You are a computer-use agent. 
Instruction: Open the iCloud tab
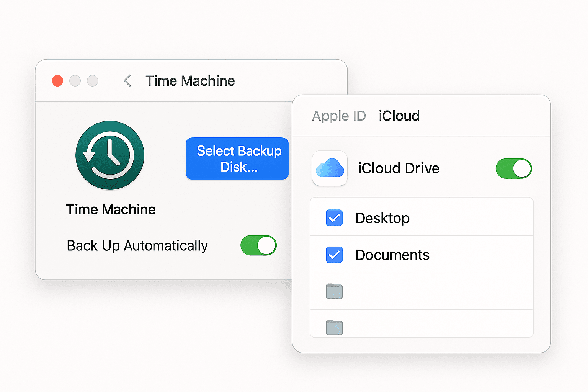click(399, 116)
